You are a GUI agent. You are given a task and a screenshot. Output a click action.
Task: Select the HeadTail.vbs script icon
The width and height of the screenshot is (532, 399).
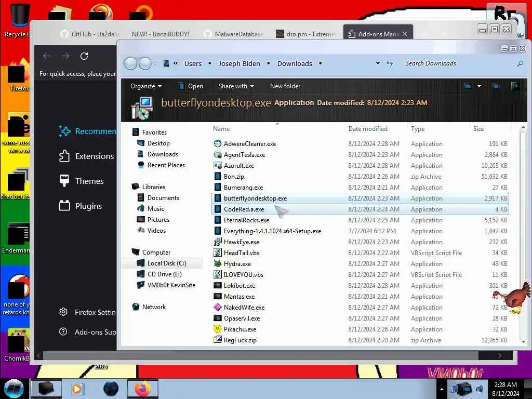tap(218, 252)
